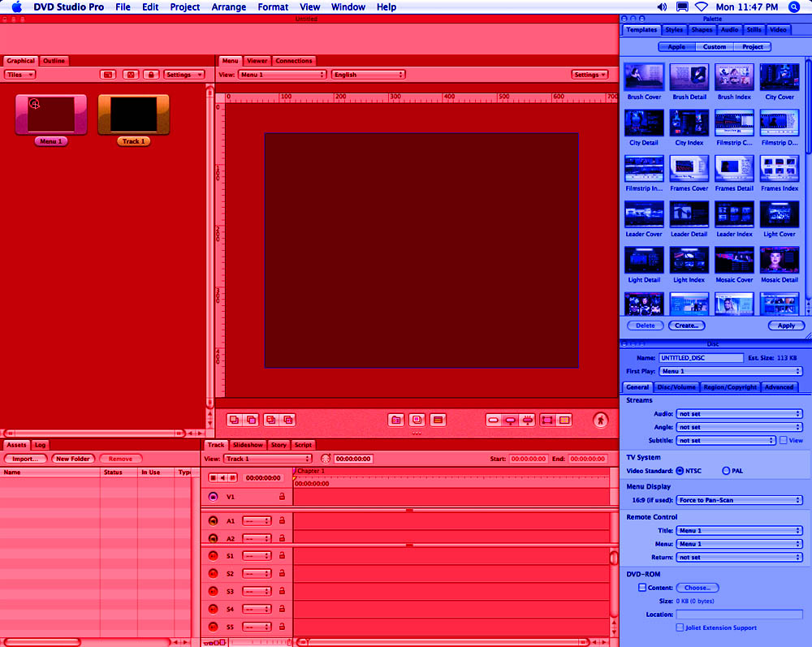This screenshot has height=647, width=812.
Task: Click the V1 track lock icon
Action: tap(283, 496)
